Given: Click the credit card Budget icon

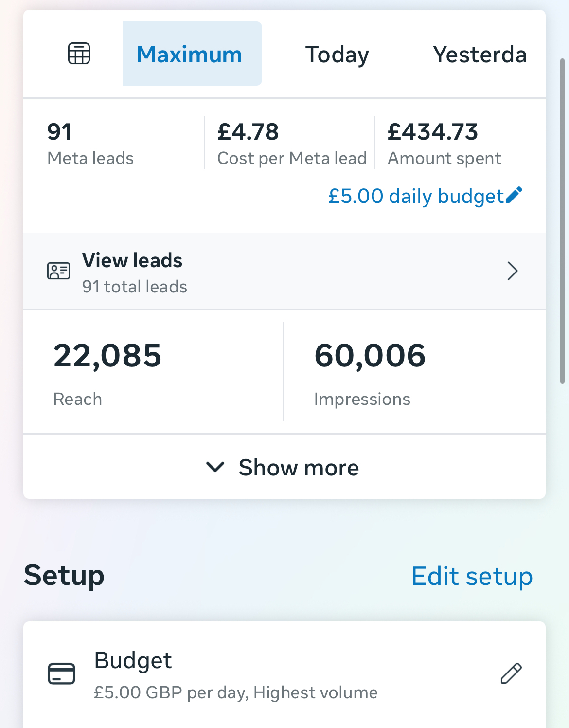Looking at the screenshot, I should tap(62, 674).
